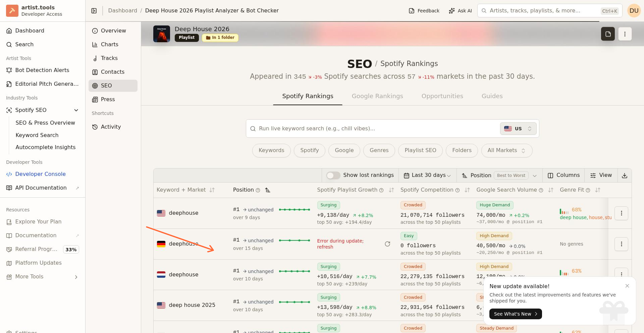Open Ask AI assistant
This screenshot has height=333, width=644.
(460, 11)
